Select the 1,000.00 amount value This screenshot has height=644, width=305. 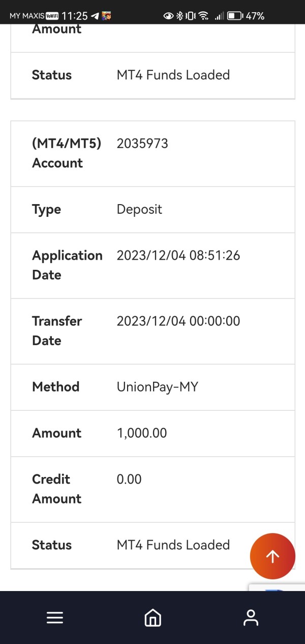[x=142, y=433]
